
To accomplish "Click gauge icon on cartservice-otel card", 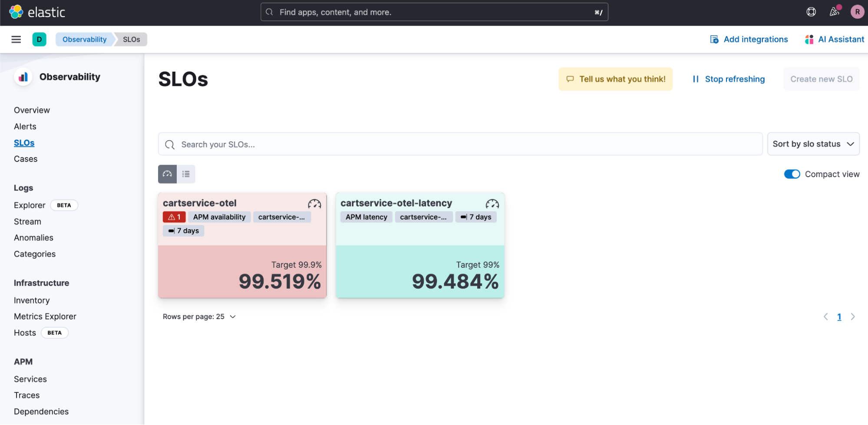I will 314,204.
